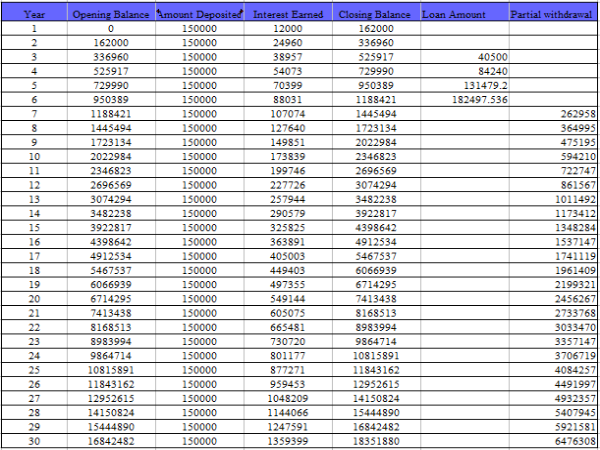Click the Partial withdrawal column header

click(553, 15)
